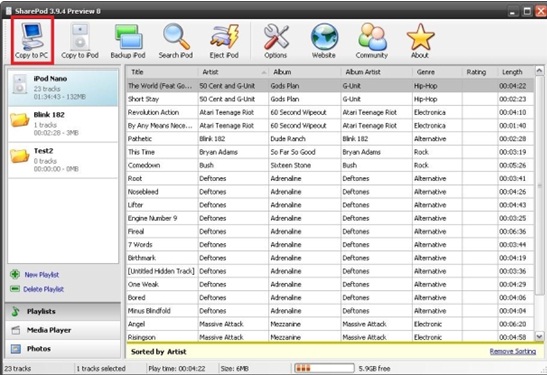
Task: Click the Copy to PC toolbar icon
Action: 32,41
